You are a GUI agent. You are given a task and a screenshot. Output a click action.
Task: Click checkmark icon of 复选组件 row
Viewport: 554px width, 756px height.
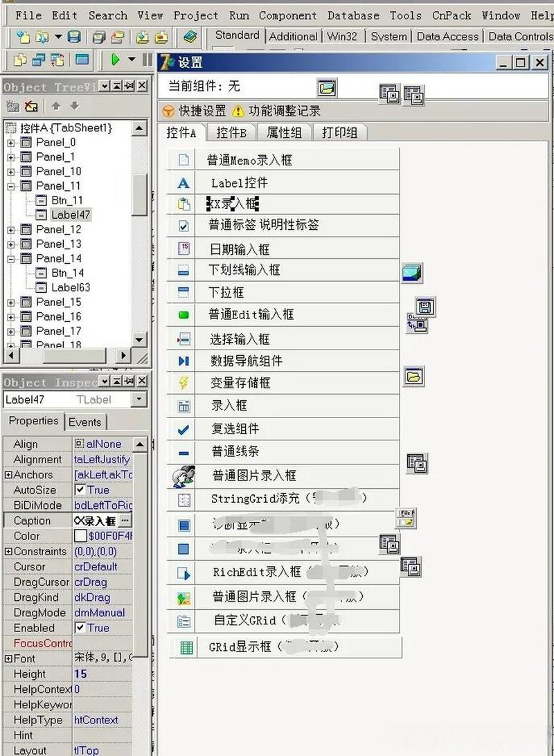(x=184, y=430)
